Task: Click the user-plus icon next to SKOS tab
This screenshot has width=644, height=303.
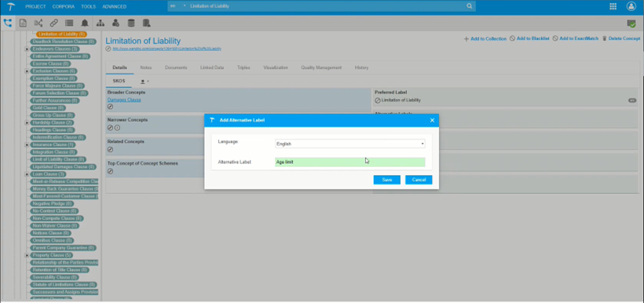Action: click(145, 82)
